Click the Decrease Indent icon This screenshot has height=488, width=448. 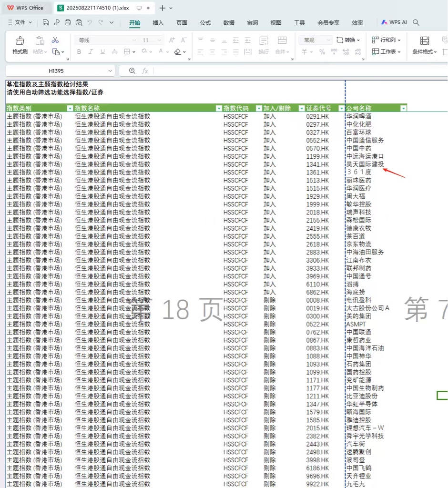pos(236,40)
